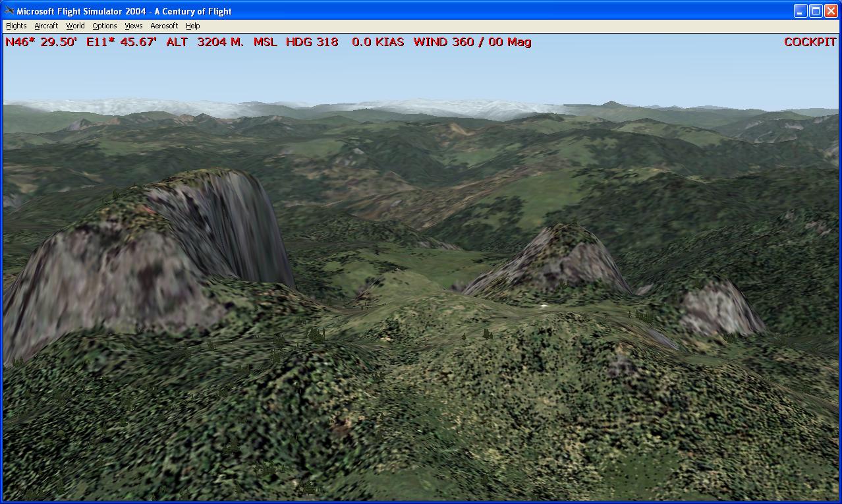Open the Options menu
Viewport: 842px width, 504px height.
(x=104, y=26)
